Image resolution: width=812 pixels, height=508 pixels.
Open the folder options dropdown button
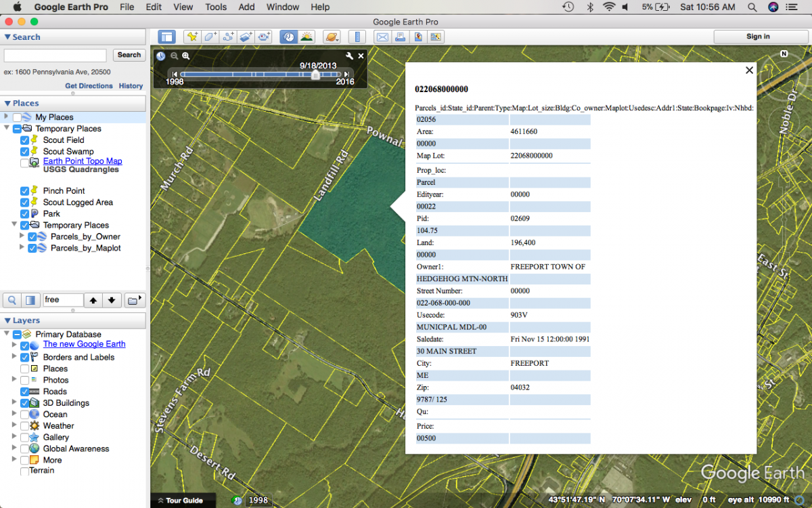click(x=135, y=300)
